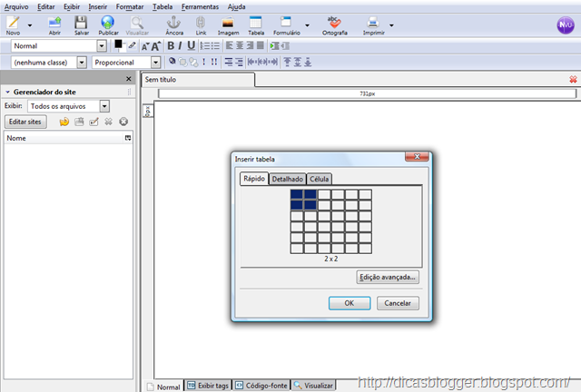The width and height of the screenshot is (581, 392).
Task: Align text right
Action: [x=251, y=45]
